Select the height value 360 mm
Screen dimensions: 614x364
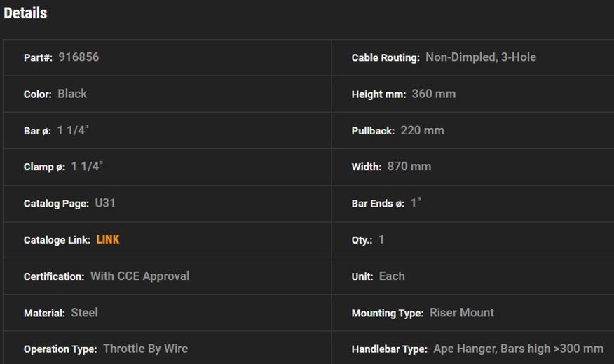click(434, 94)
